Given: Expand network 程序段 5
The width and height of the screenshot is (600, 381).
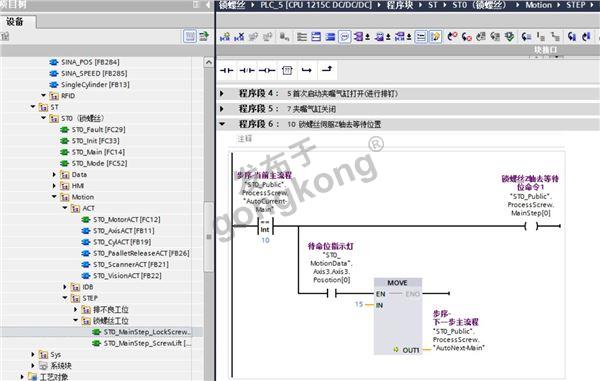Looking at the screenshot, I should click(x=222, y=109).
